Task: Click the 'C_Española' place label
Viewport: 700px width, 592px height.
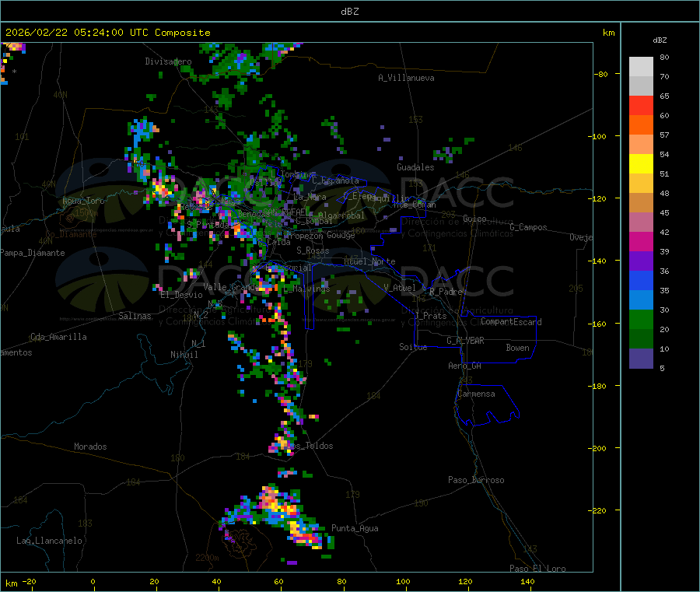Action: 335,180
